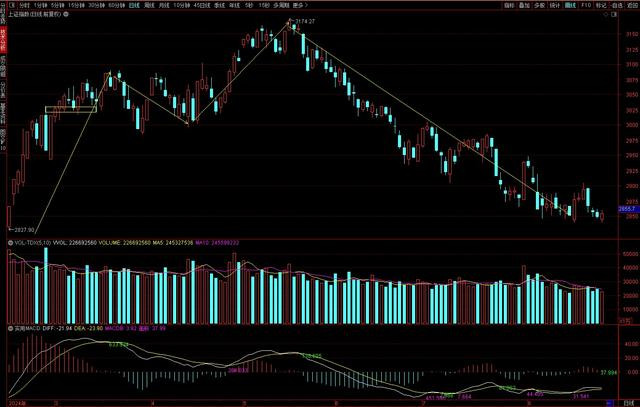
Task: Toggle the highlighted 画线 drawing button
Action: pyautogui.click(x=570, y=5)
